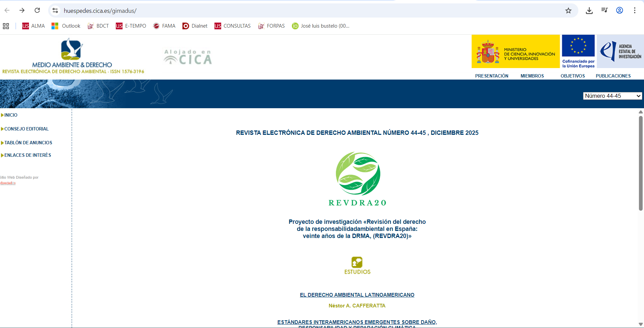The image size is (644, 328).
Task: Open the Chrome three-dot menu
Action: coord(635,10)
